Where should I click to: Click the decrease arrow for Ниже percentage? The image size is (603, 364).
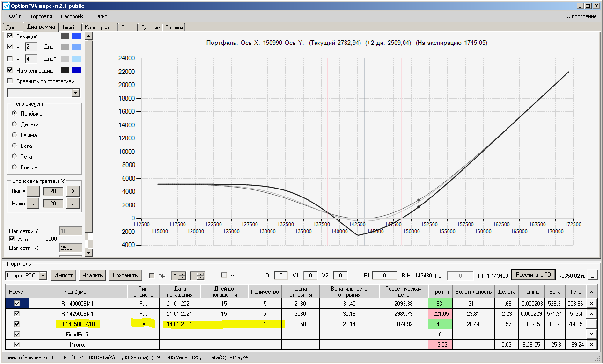pos(33,204)
